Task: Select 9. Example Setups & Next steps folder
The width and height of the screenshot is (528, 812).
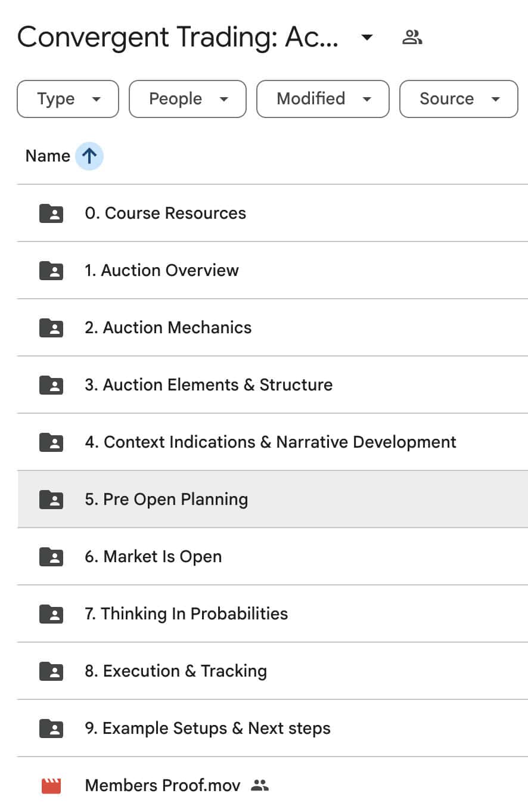Action: click(207, 728)
